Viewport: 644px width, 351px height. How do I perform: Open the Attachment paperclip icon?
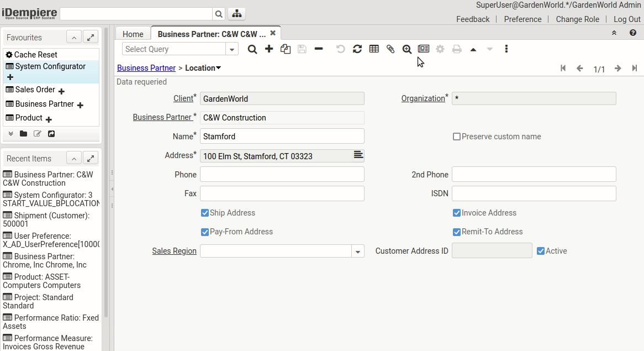click(390, 49)
